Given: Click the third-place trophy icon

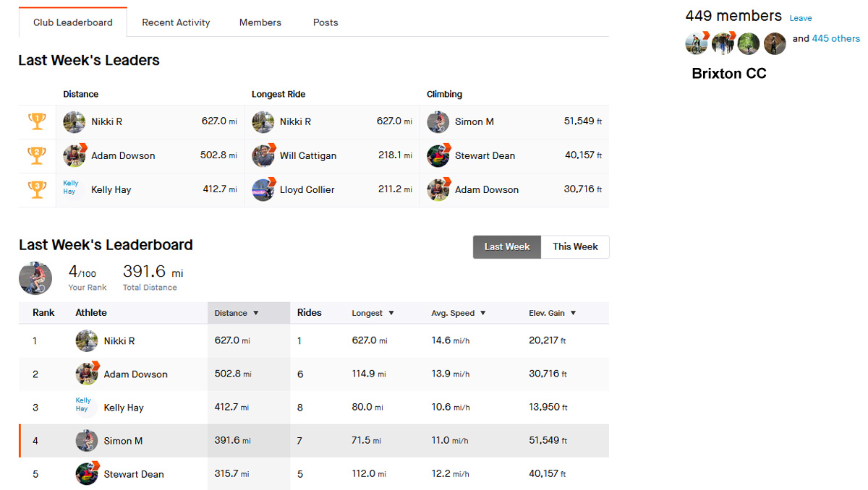Looking at the screenshot, I should click(37, 189).
